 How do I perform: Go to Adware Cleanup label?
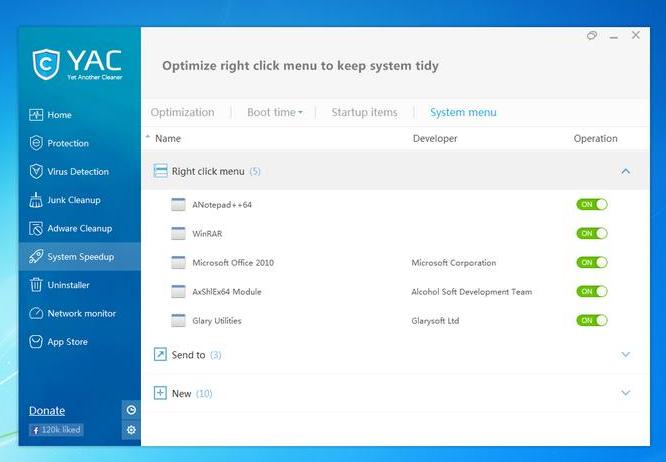(x=80, y=228)
